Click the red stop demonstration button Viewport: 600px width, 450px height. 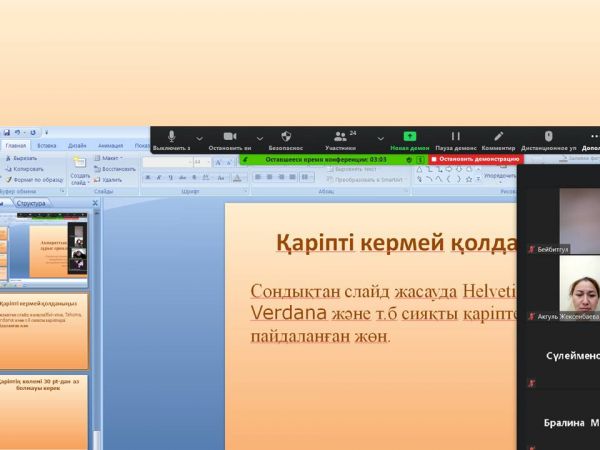475,159
